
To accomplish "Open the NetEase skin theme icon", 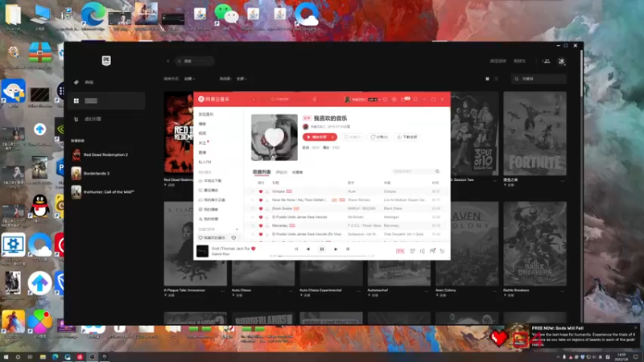I will (x=386, y=99).
